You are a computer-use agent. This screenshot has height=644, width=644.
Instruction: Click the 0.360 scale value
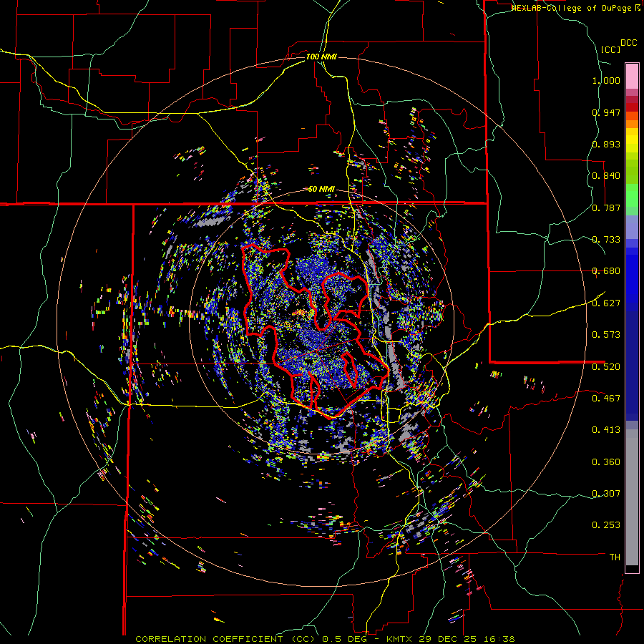pos(606,462)
